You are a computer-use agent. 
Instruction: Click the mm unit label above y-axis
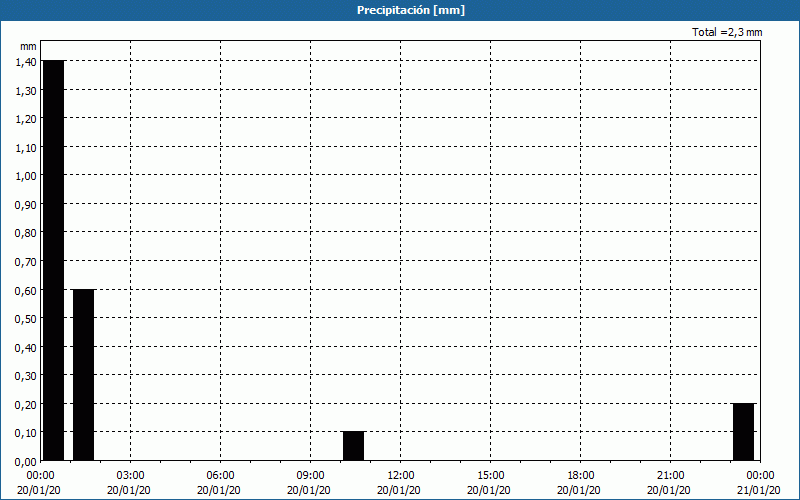click(x=28, y=46)
